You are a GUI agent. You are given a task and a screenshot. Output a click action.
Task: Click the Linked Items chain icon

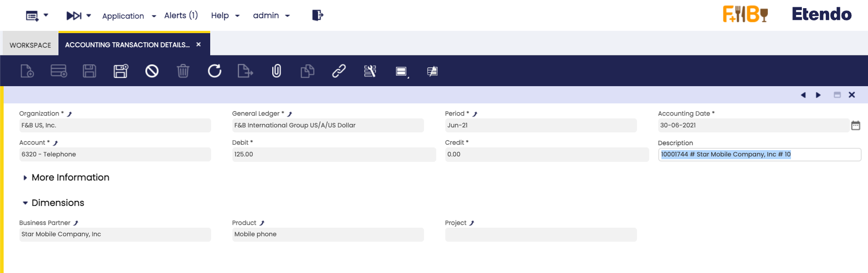339,71
